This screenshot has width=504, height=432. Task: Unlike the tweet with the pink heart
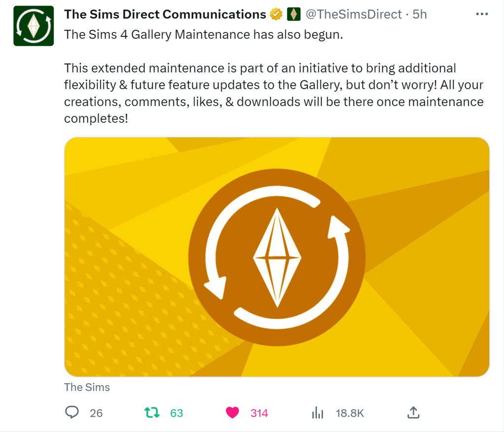(x=233, y=412)
